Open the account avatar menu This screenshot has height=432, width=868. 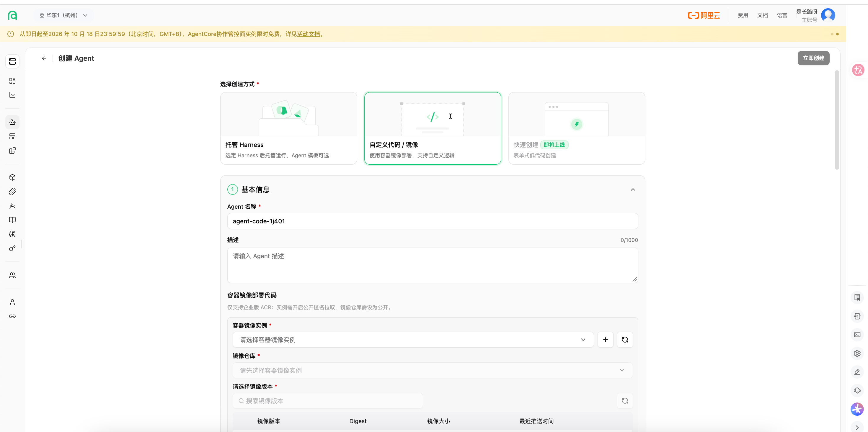click(828, 15)
